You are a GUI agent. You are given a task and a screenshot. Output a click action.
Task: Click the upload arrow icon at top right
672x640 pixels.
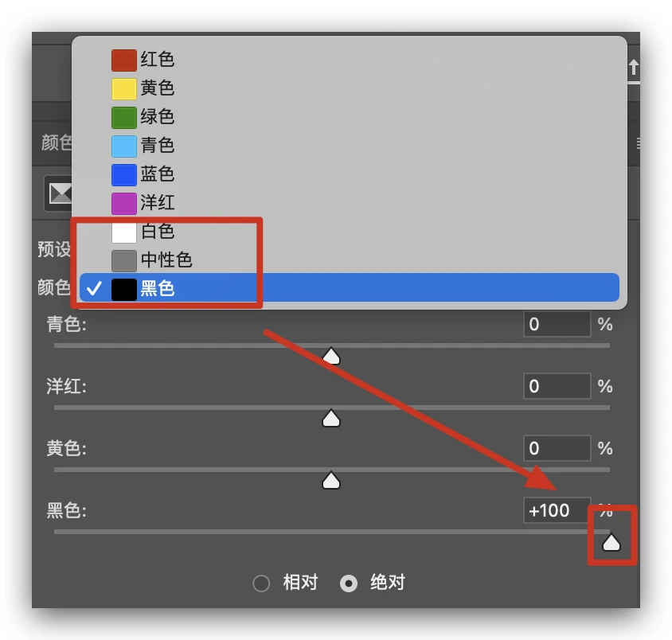(634, 68)
